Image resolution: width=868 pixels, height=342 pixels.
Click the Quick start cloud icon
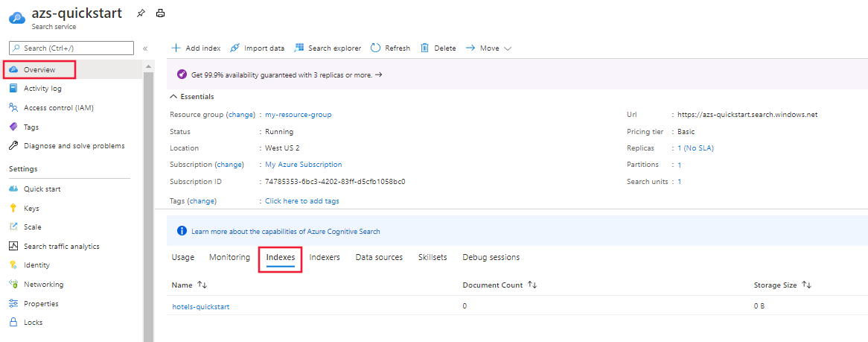tap(14, 189)
